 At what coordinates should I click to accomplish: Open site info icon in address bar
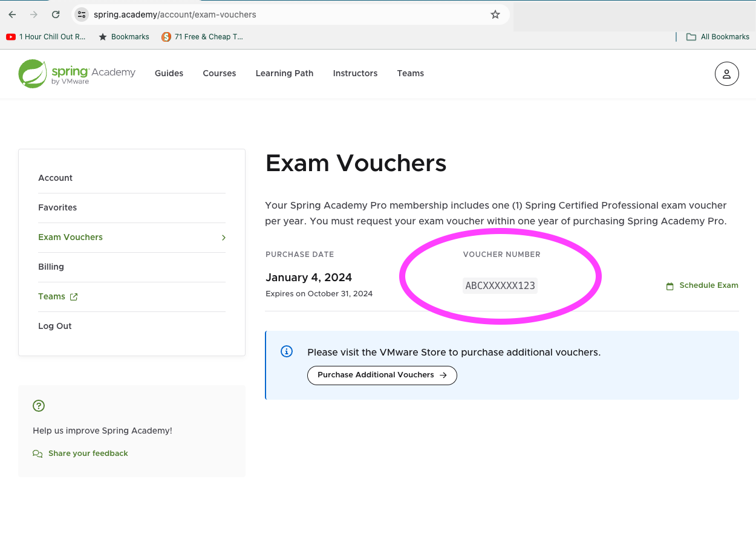82,15
